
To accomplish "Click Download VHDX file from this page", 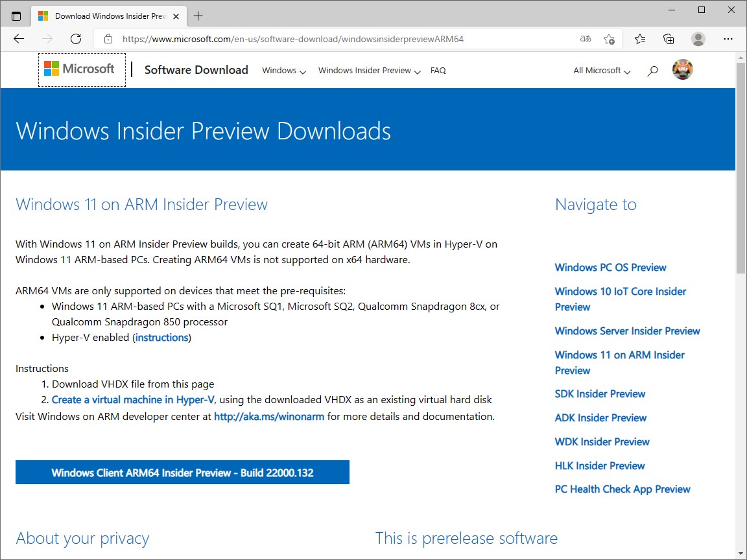I will [x=133, y=384].
